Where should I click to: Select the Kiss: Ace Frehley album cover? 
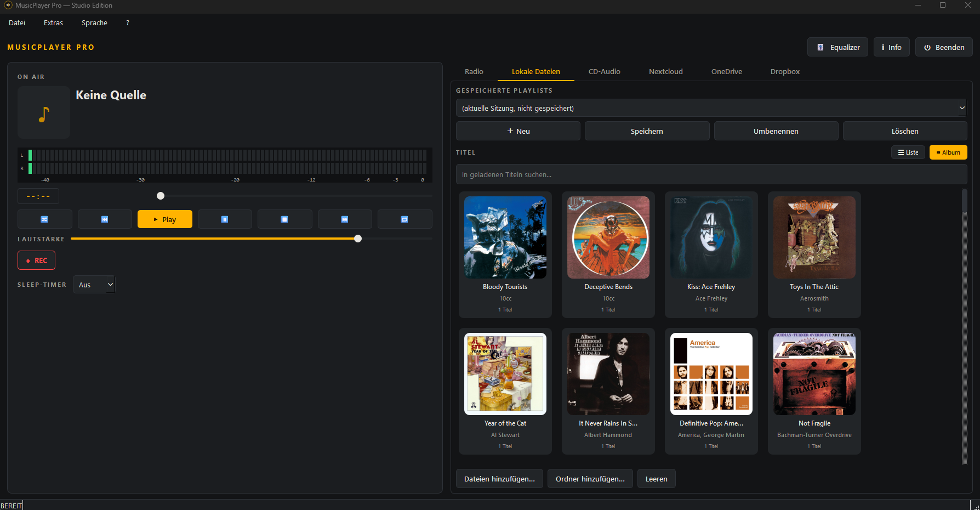711,237
